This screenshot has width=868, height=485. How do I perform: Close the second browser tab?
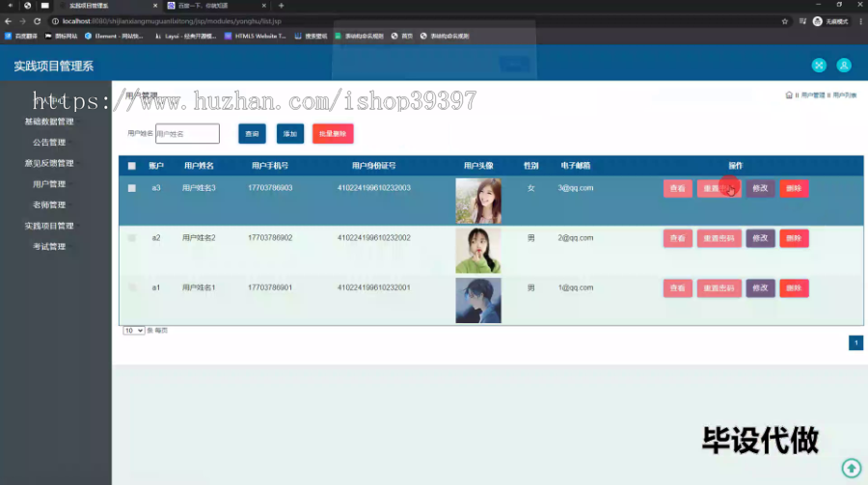[x=264, y=6]
